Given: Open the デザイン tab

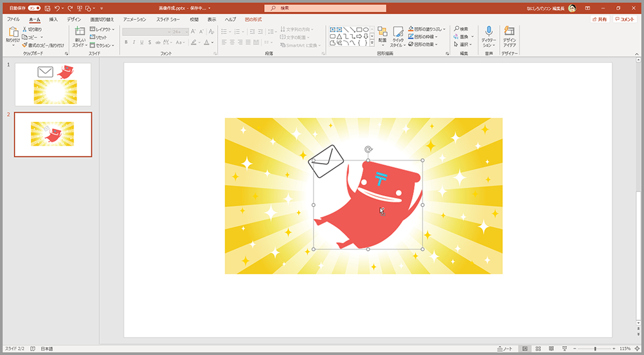Looking at the screenshot, I should [x=74, y=19].
